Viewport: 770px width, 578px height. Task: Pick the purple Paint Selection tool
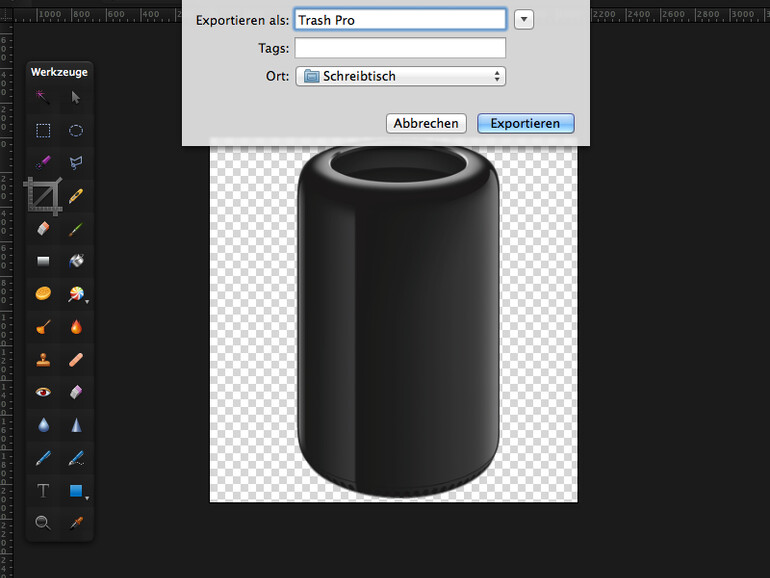tap(43, 163)
